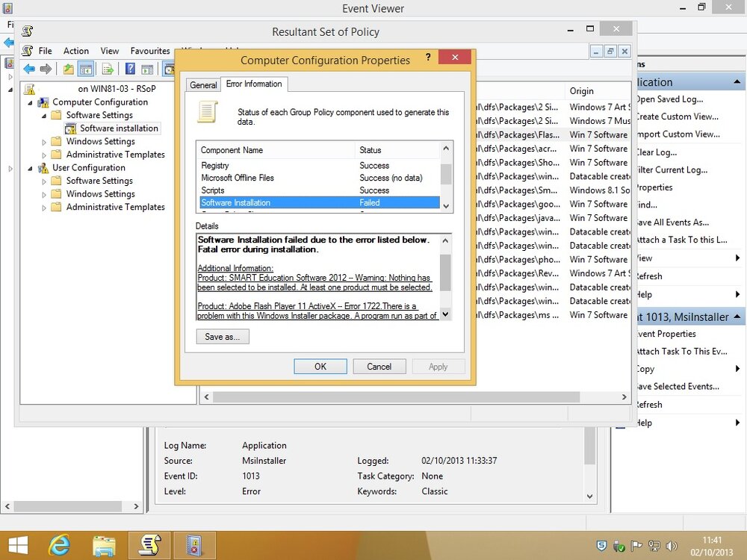Click the Cancel button
The width and height of the screenshot is (747, 560).
pyautogui.click(x=379, y=367)
